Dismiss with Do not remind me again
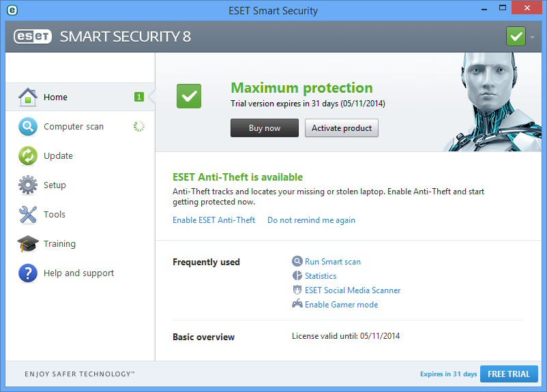The height and width of the screenshot is (392, 547). pyautogui.click(x=311, y=220)
